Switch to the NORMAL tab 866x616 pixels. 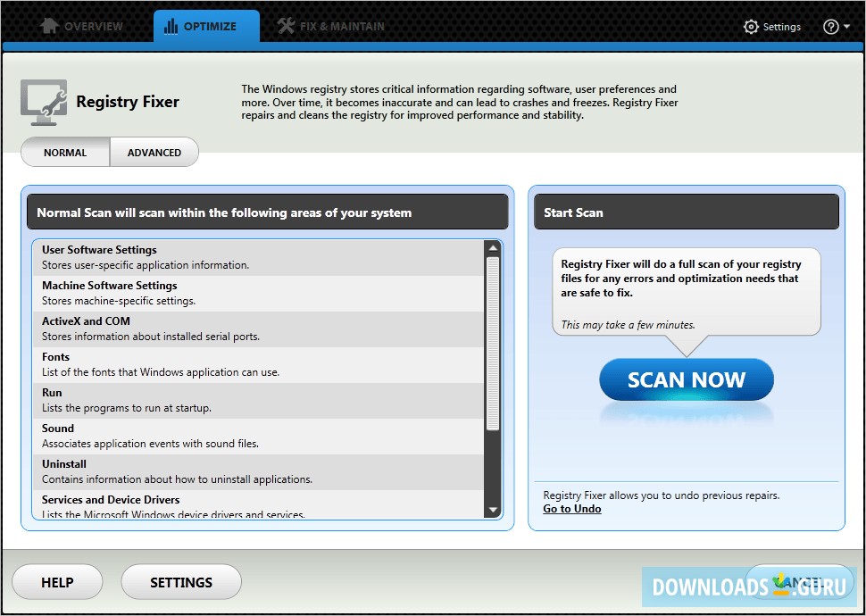point(65,152)
